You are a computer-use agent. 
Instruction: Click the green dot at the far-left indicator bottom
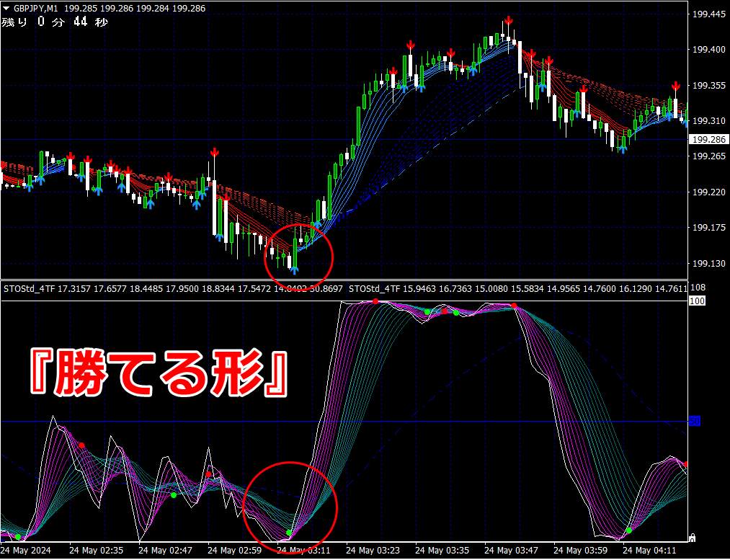(x=18, y=537)
